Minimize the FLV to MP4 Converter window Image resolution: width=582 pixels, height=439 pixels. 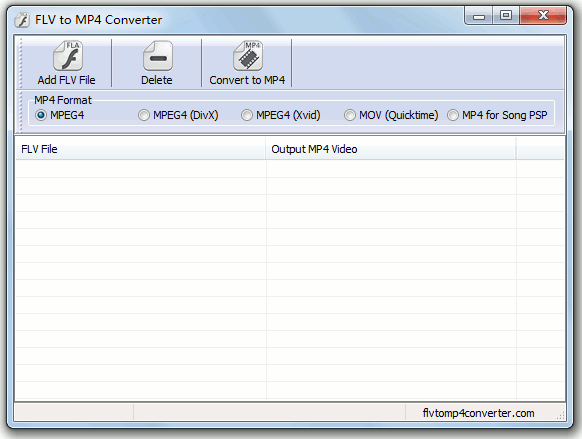(478, 16)
